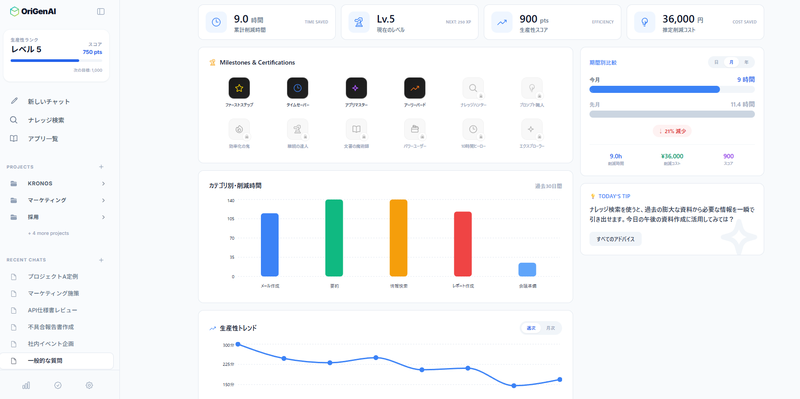Image resolution: width=800 pixels, height=399 pixels.
Task: Click the blue メール作成 bar
Action: (x=269, y=245)
